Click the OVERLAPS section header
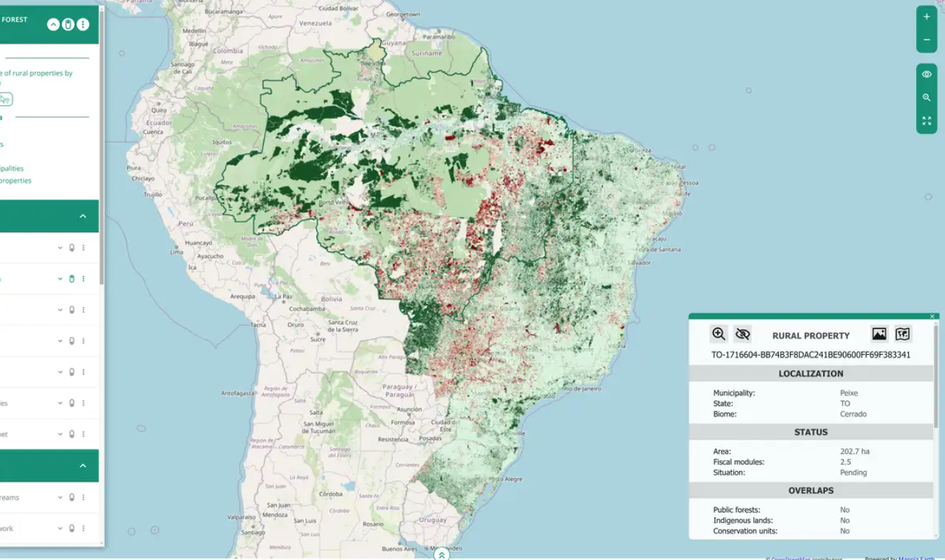Image resolution: width=945 pixels, height=560 pixels. tap(811, 491)
